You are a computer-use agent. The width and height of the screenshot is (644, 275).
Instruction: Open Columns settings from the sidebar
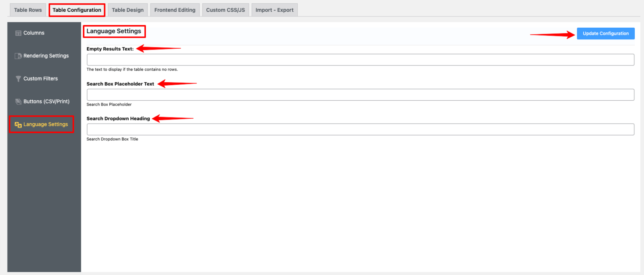click(x=34, y=33)
